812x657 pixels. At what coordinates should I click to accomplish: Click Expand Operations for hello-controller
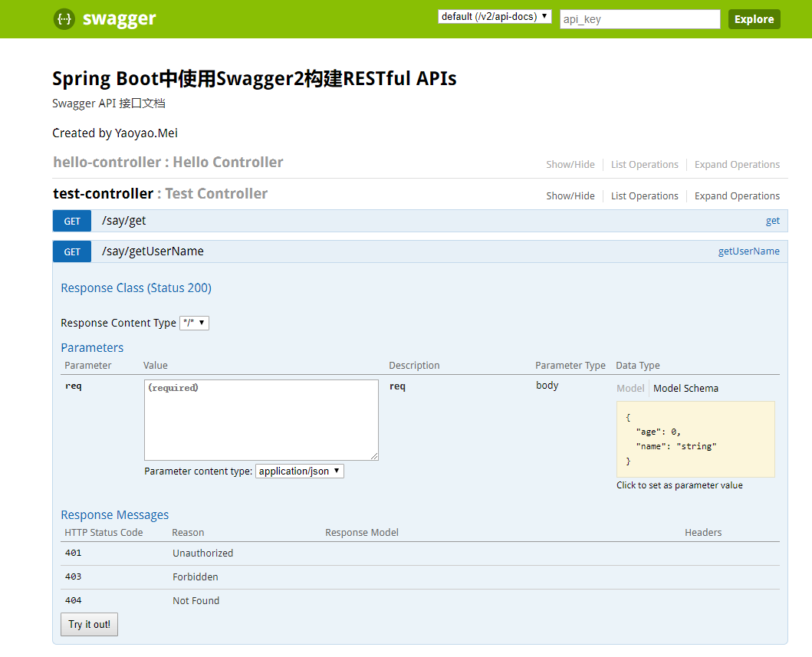coord(737,165)
